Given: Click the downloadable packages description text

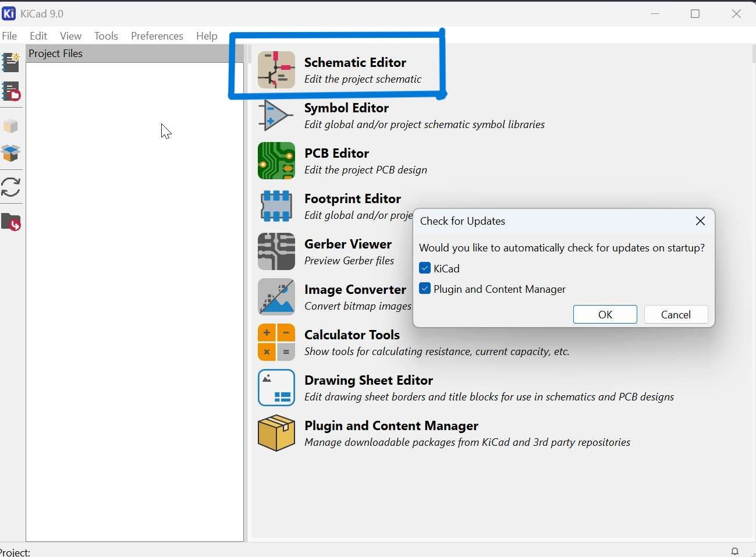Looking at the screenshot, I should 467,442.
